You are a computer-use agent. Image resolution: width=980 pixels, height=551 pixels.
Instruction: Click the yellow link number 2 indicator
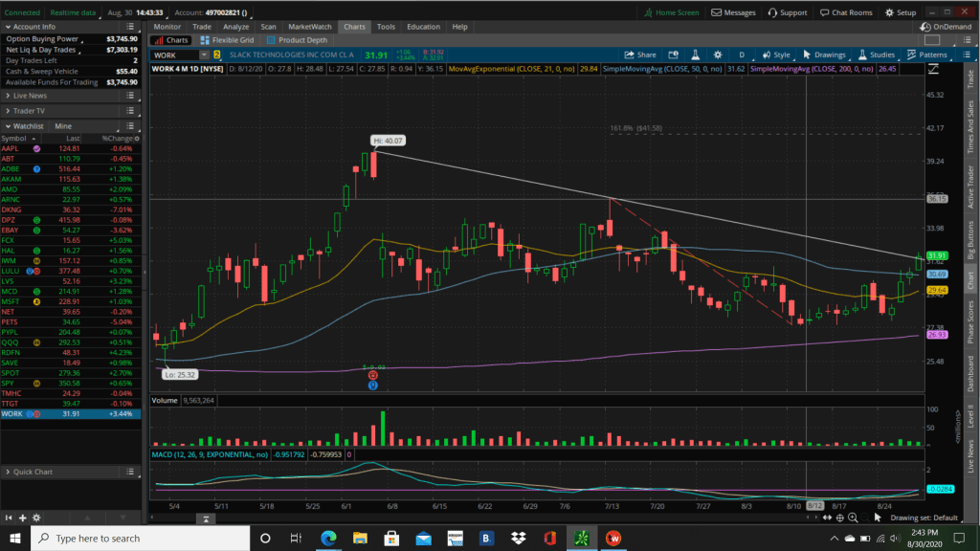coord(217,55)
